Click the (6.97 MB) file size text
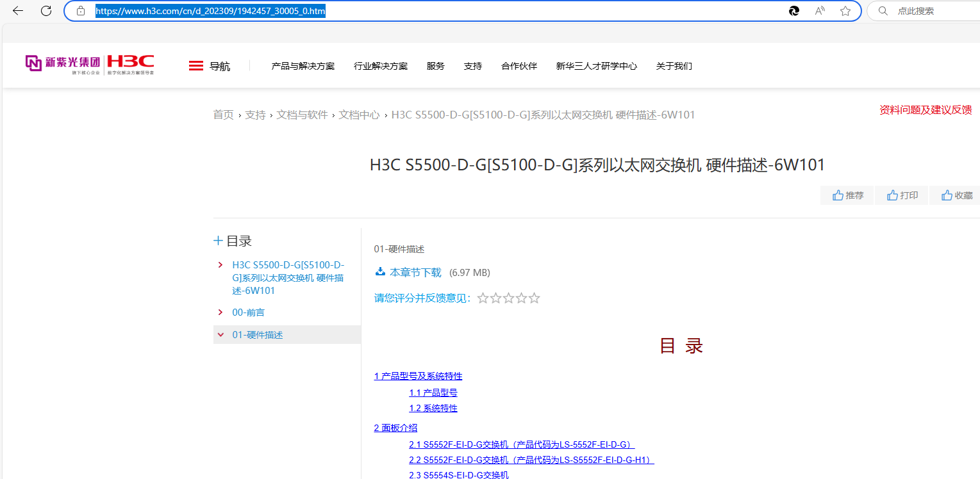 pyautogui.click(x=470, y=272)
